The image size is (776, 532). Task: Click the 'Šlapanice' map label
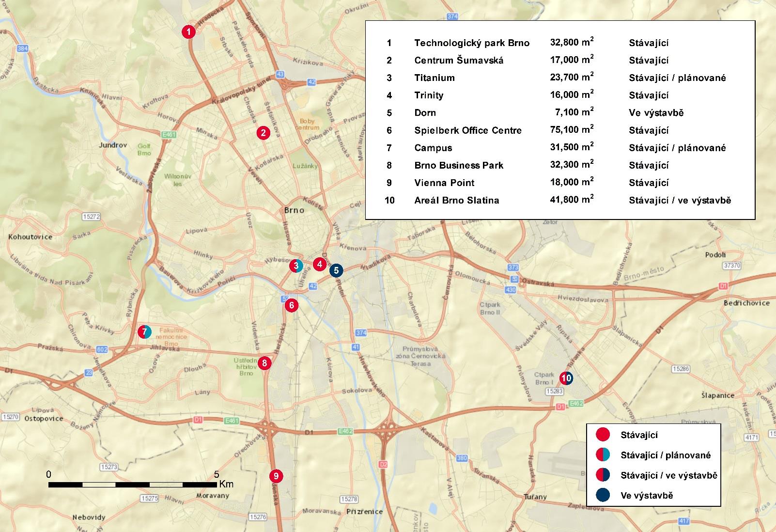click(718, 395)
